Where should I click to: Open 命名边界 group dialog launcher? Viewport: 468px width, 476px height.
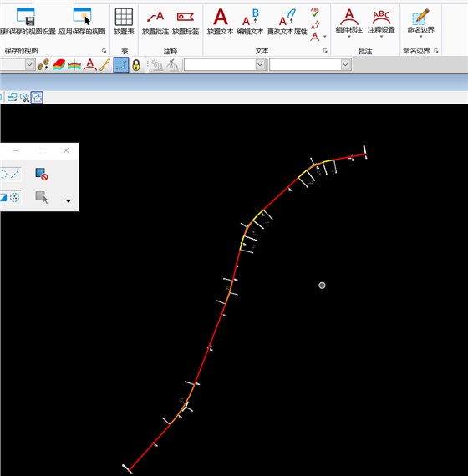[x=436, y=51]
